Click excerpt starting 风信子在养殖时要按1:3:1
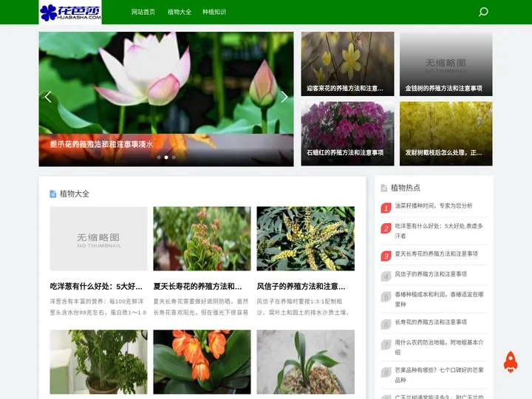 pos(303,307)
